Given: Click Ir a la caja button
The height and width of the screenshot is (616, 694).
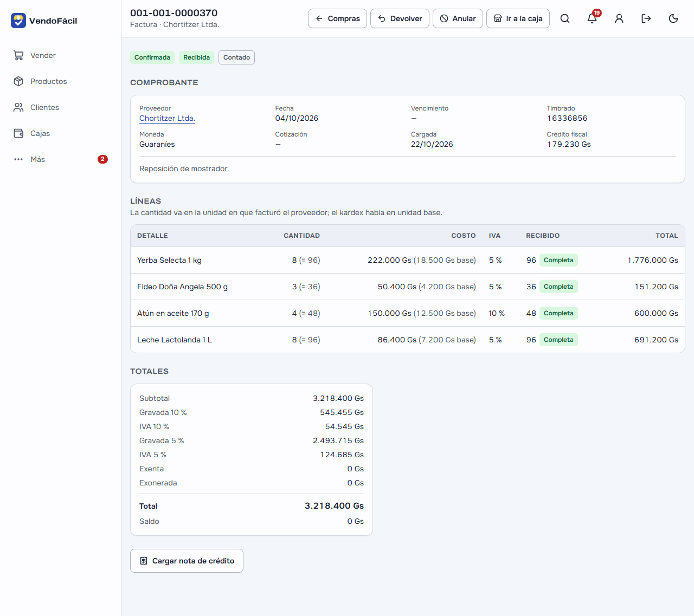Looking at the screenshot, I should (x=518, y=18).
